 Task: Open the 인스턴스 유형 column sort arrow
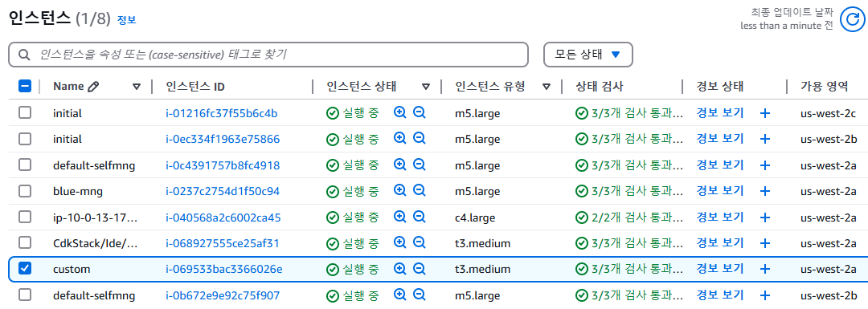pos(547,87)
